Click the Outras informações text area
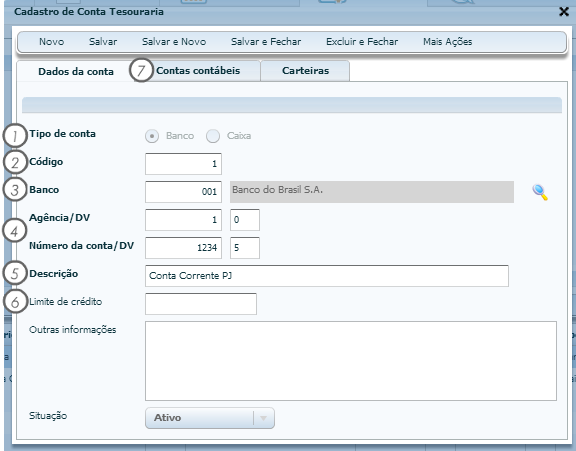The height and width of the screenshot is (451, 576). [x=351, y=361]
